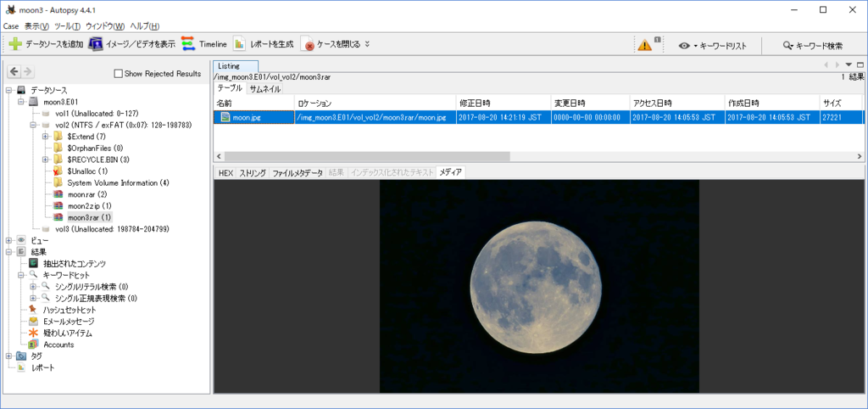Click the back navigation arrow in tree panel
This screenshot has width=868, height=409.
pos(14,71)
